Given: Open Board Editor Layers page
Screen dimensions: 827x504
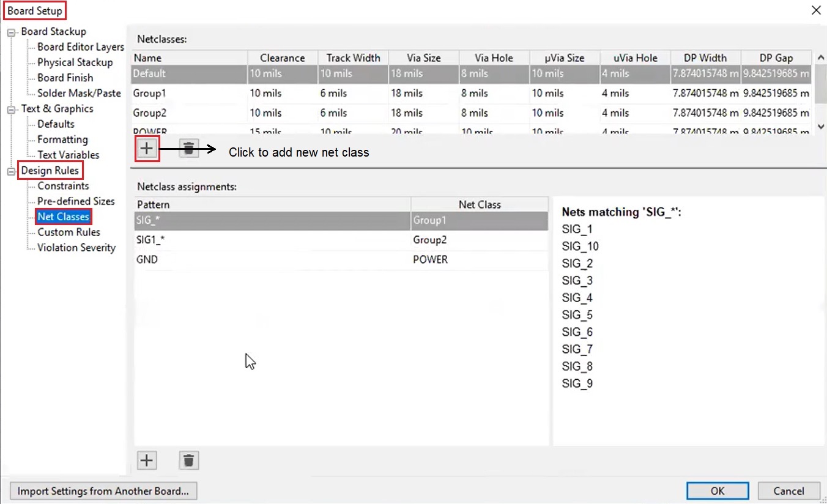Looking at the screenshot, I should tap(80, 47).
